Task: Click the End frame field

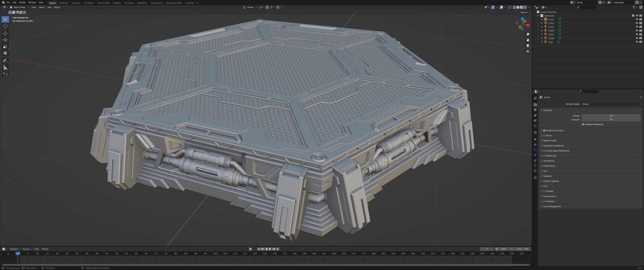Action: coord(523,249)
